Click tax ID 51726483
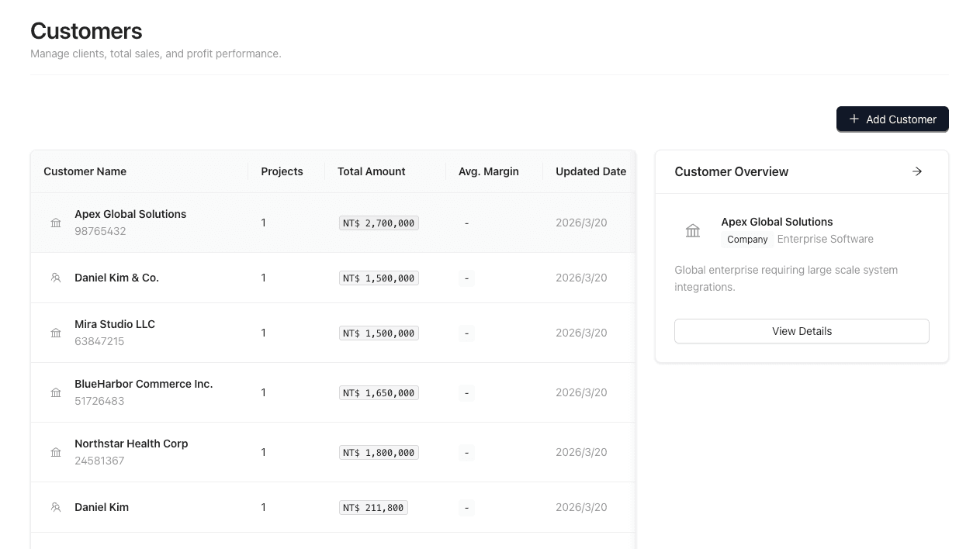The height and width of the screenshot is (549, 980). click(99, 401)
